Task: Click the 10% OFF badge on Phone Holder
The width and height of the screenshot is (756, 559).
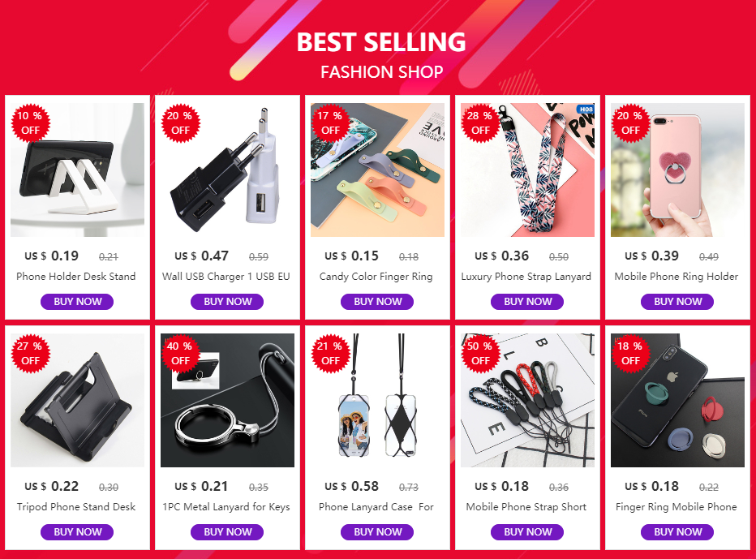Action: pos(30,123)
